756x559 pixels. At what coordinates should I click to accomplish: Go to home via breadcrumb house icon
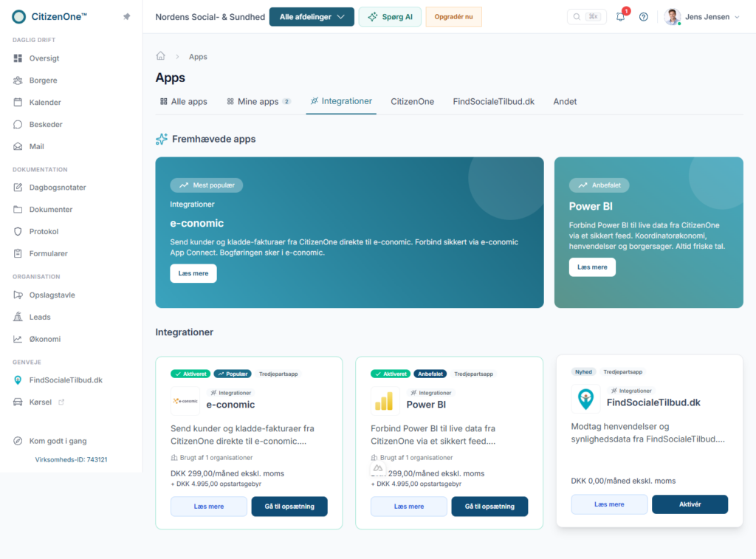tap(160, 56)
